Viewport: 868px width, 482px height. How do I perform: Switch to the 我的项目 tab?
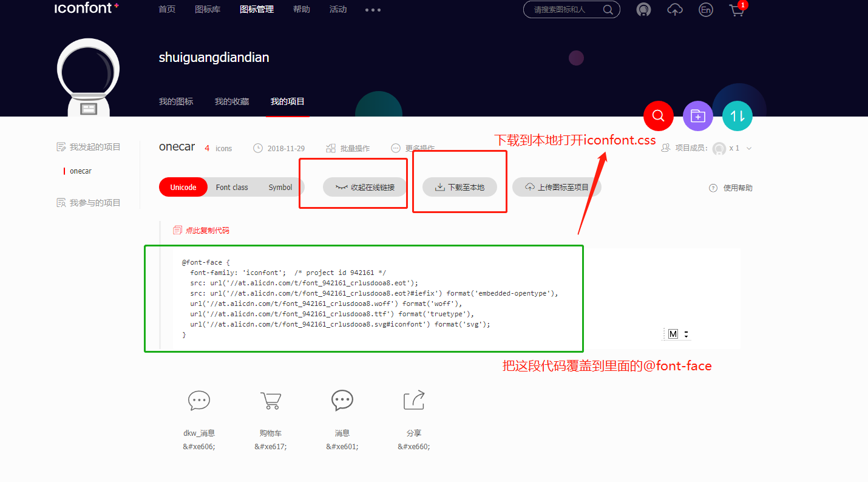288,101
